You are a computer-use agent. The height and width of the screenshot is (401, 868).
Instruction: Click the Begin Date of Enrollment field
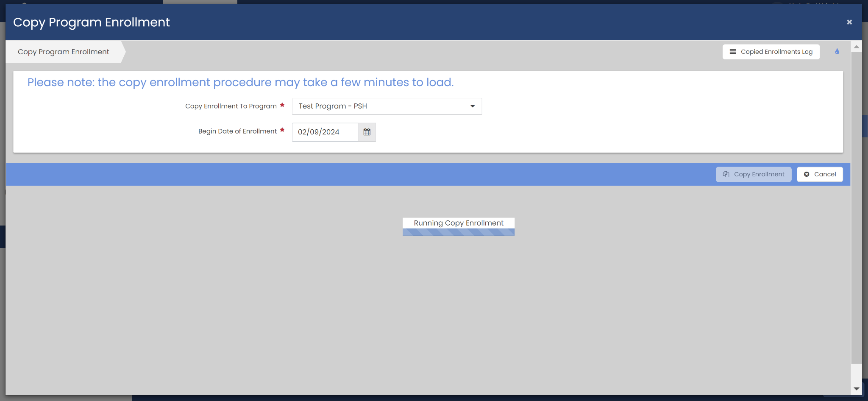coord(325,132)
